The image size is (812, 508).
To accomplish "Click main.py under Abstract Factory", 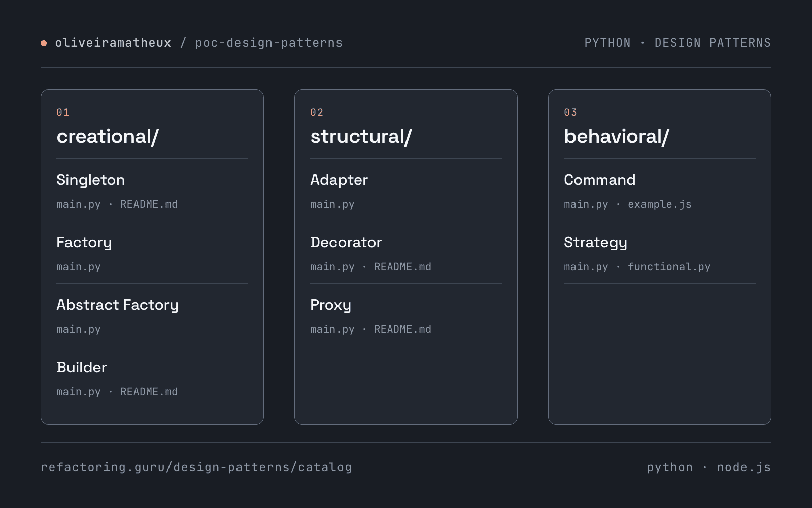I will click(79, 329).
